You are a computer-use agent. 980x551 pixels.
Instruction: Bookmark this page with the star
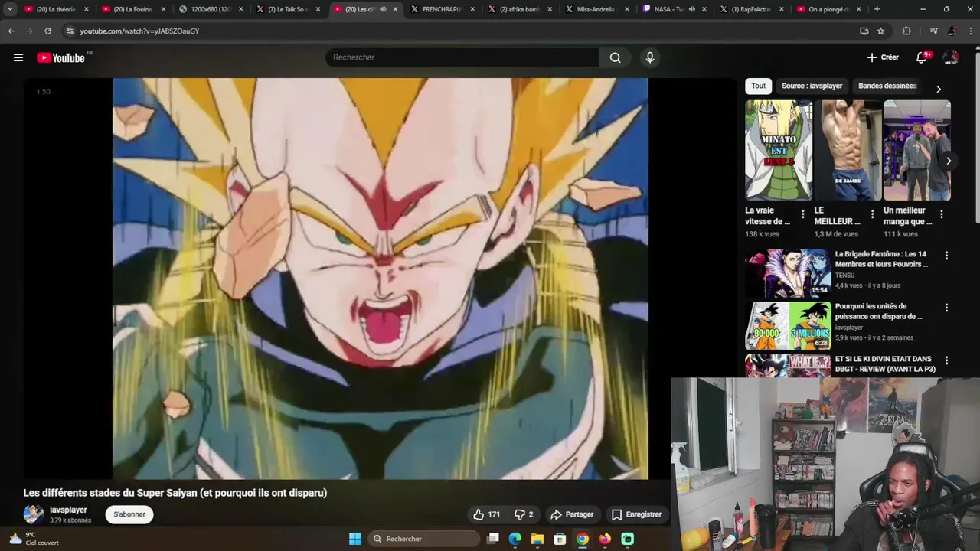[x=880, y=31]
